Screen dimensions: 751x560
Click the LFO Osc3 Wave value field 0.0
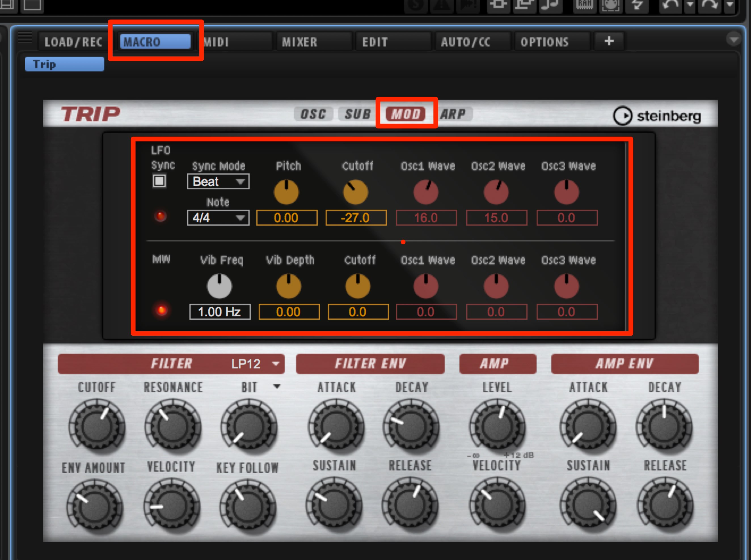tap(567, 218)
